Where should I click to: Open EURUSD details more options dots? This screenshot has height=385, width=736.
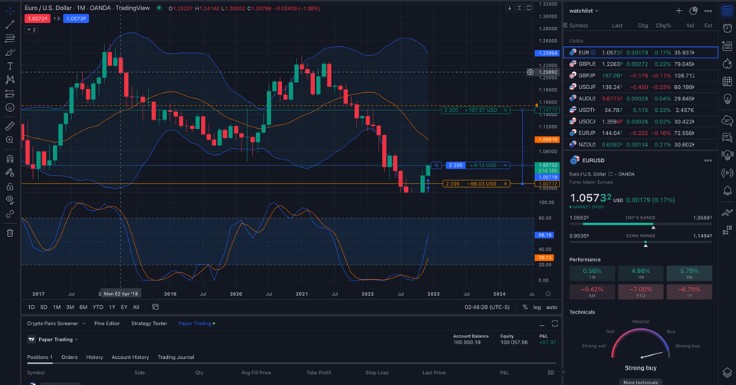(x=708, y=161)
